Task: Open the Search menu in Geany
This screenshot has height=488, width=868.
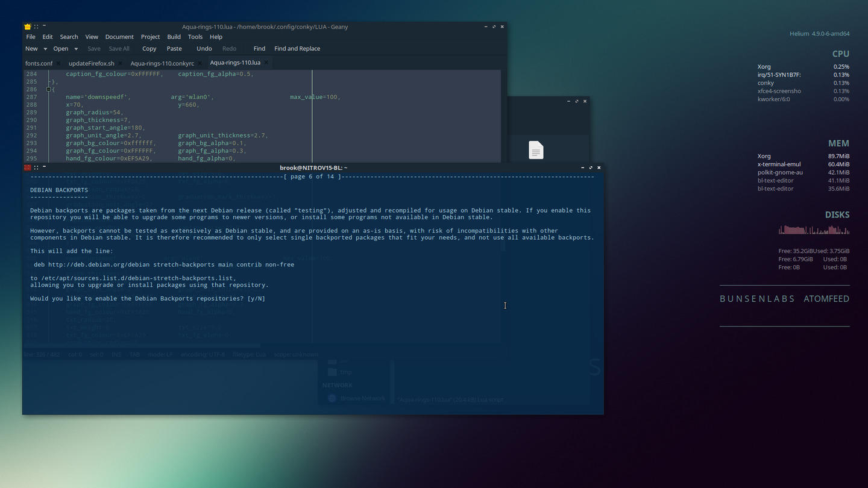Action: (69, 37)
